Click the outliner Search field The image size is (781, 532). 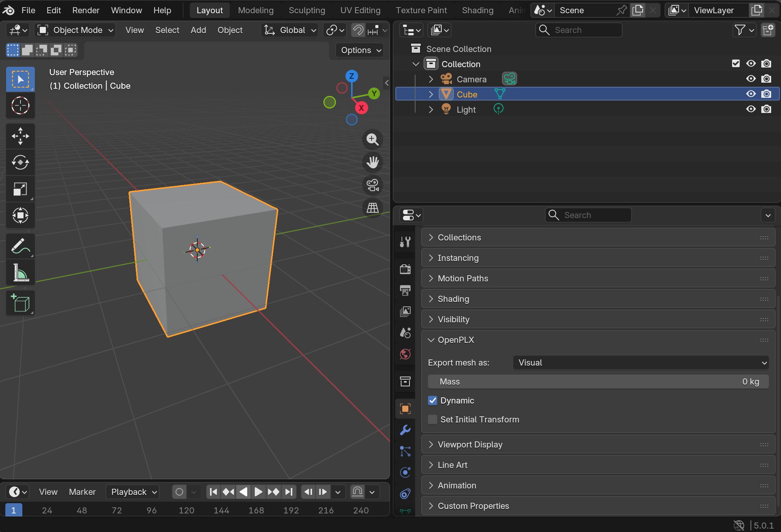click(579, 30)
